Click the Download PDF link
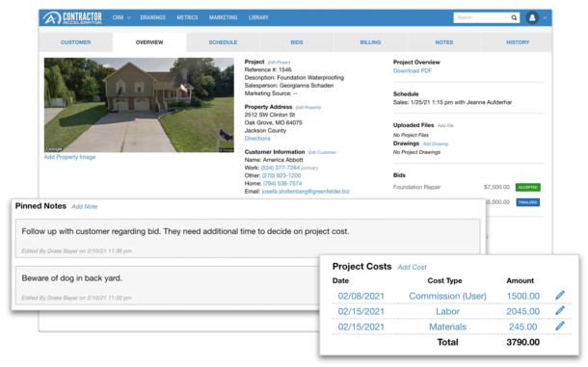Image resolution: width=588 pixels, height=367 pixels. (x=413, y=71)
